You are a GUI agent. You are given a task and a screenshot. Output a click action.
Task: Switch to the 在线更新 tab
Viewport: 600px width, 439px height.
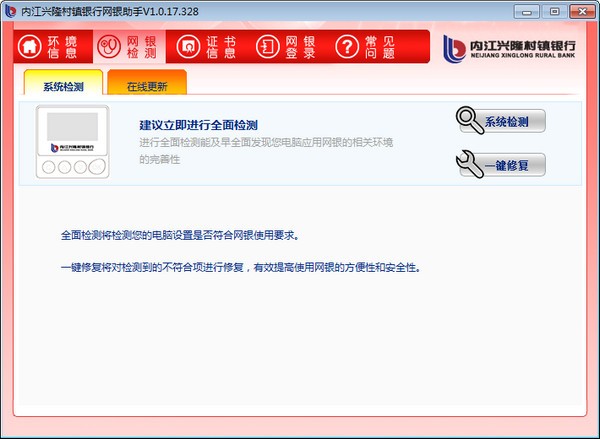pyautogui.click(x=147, y=82)
